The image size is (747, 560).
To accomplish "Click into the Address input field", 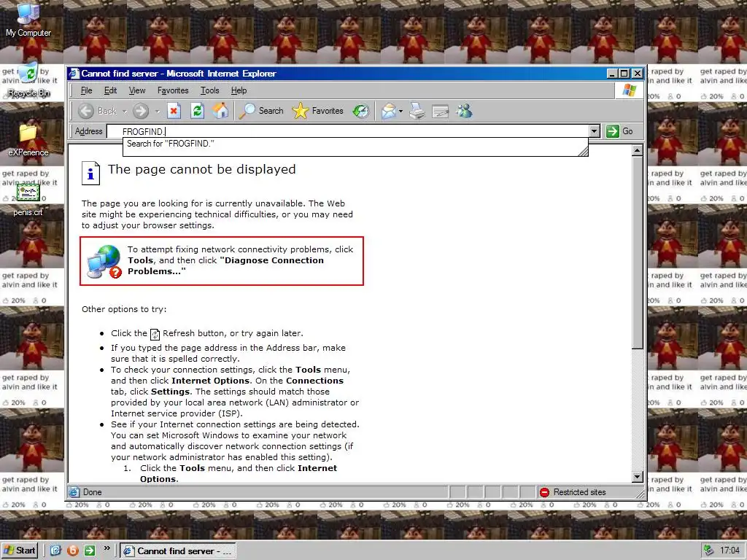I will tap(348, 131).
